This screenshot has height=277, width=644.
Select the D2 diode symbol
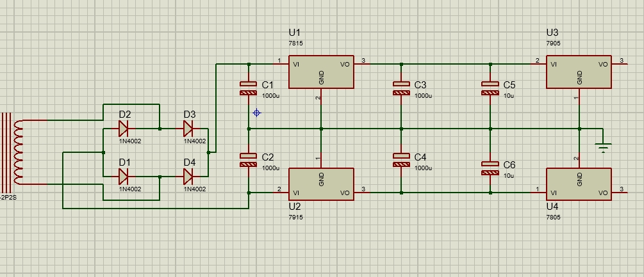pyautogui.click(x=123, y=129)
